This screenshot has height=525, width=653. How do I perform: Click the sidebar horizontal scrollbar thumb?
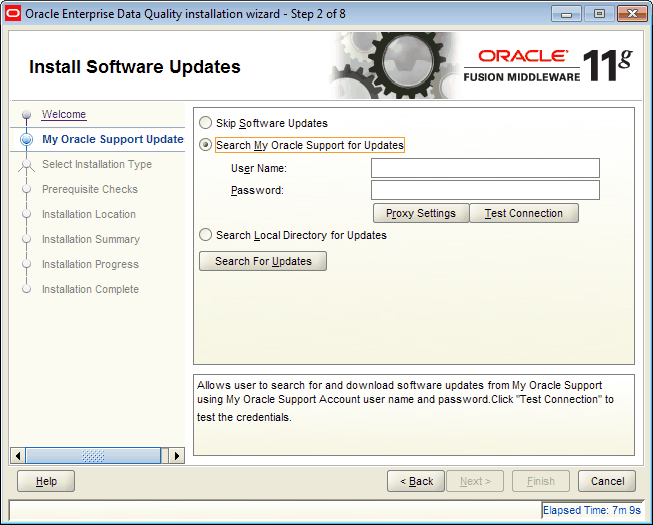pos(93,456)
